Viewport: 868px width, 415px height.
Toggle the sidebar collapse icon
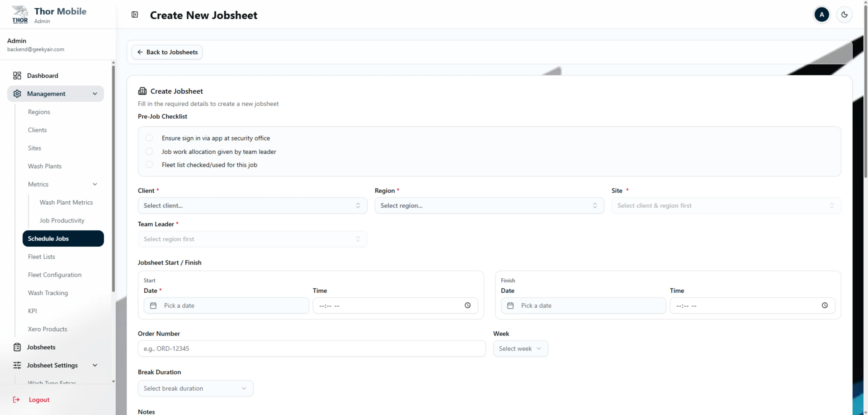click(x=135, y=14)
